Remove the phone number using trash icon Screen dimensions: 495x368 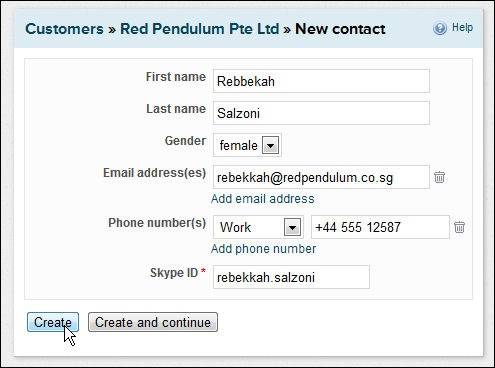point(459,227)
